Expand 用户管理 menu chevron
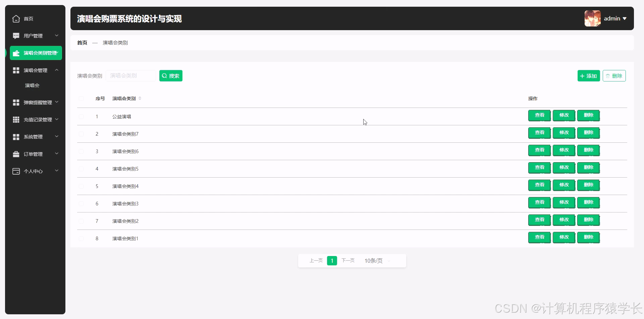Viewport: 644px width, 319px height. [57, 36]
